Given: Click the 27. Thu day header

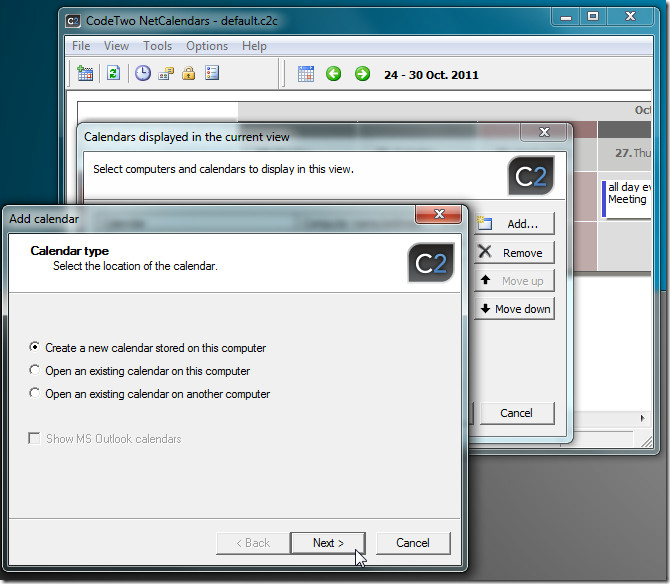Looking at the screenshot, I should click(x=625, y=153).
